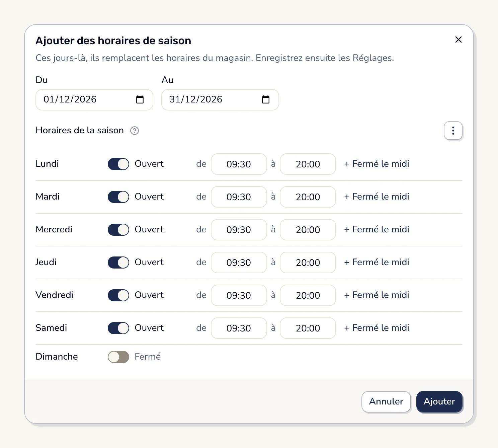The width and height of the screenshot is (498, 448).
Task: Edit Vendredi opening time field
Action: pos(239,295)
